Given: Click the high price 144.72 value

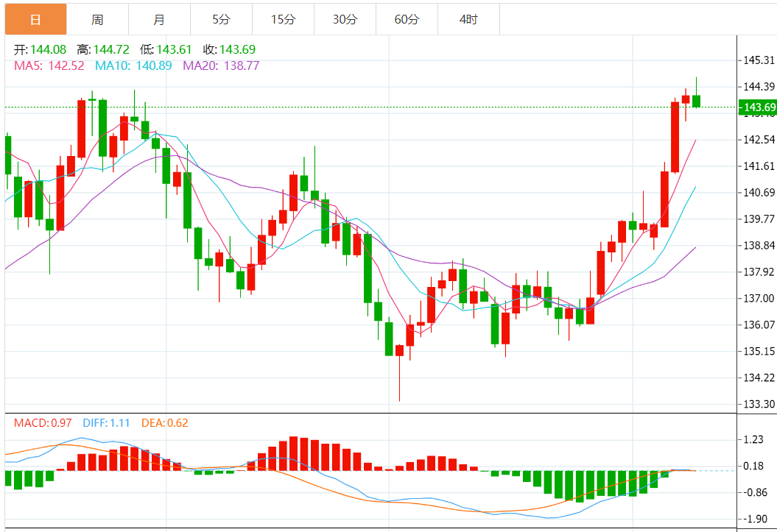Looking at the screenshot, I should pos(111,49).
